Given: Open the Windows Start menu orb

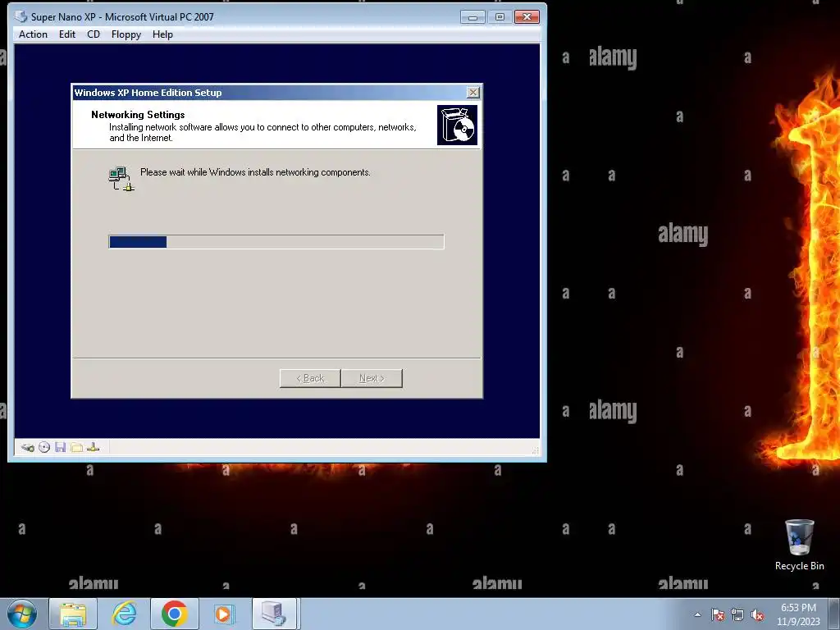Looking at the screenshot, I should (22, 614).
